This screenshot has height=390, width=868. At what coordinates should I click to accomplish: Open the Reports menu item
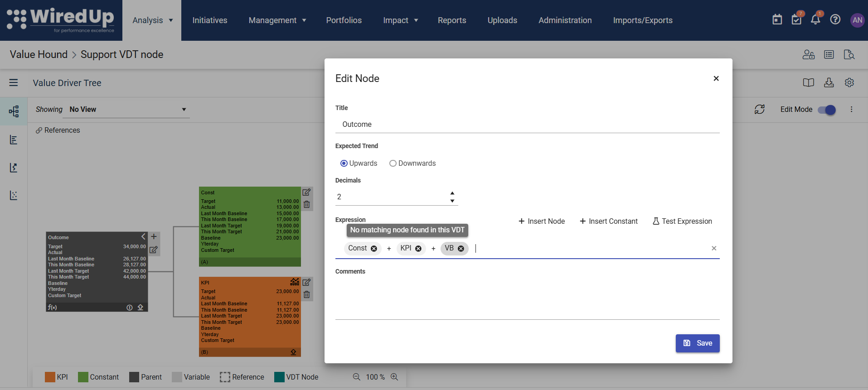(x=452, y=20)
